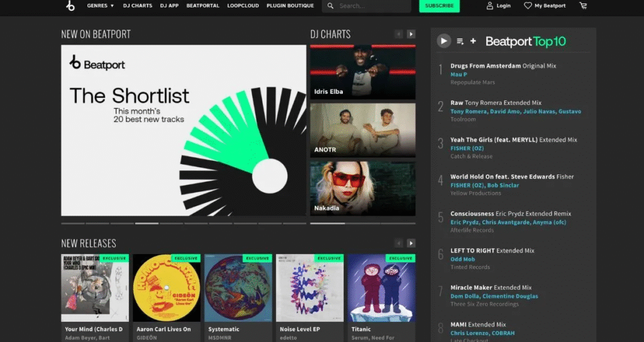Viewport: 644px width, 342px height.
Task: Go to previous DJ Charts page arrow
Action: 398,34
